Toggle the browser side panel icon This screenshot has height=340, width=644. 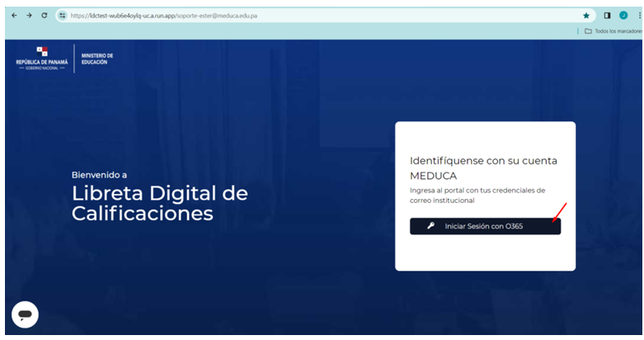pos(607,15)
